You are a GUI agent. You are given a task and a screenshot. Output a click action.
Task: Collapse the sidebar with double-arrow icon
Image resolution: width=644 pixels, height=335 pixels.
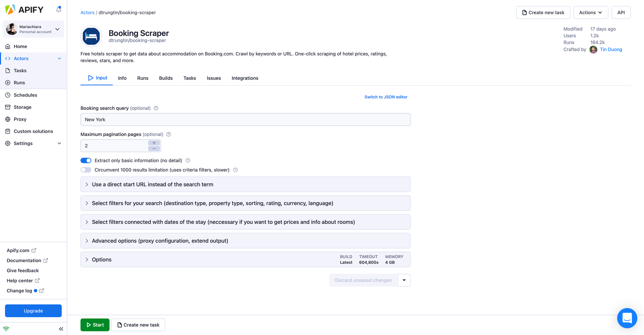coord(61,329)
